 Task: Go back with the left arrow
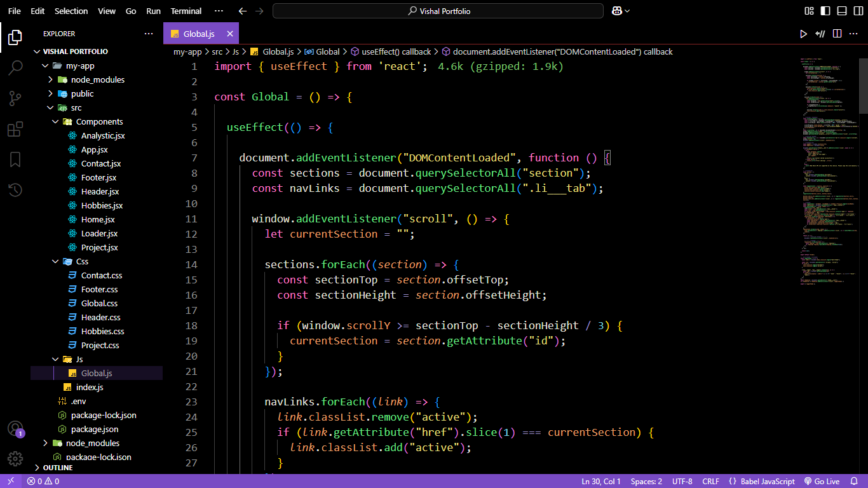tap(242, 11)
